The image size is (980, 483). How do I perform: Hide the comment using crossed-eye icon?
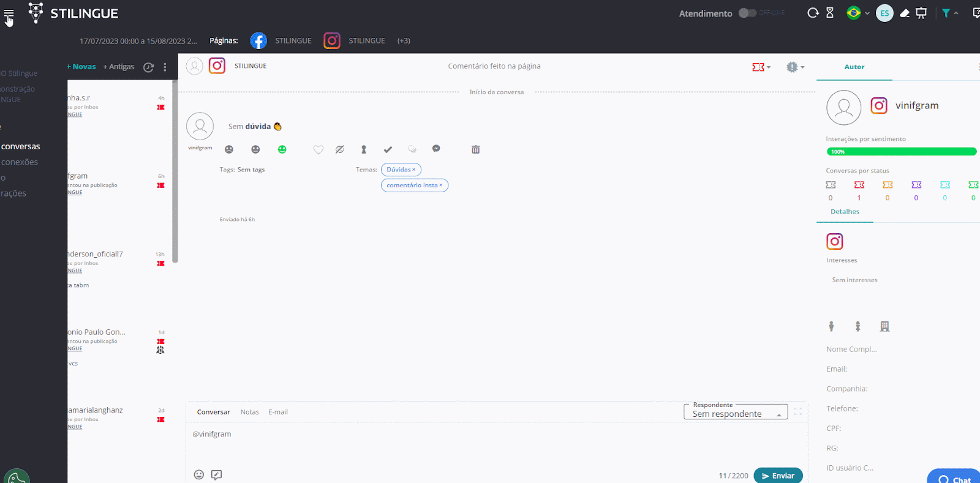tap(340, 149)
